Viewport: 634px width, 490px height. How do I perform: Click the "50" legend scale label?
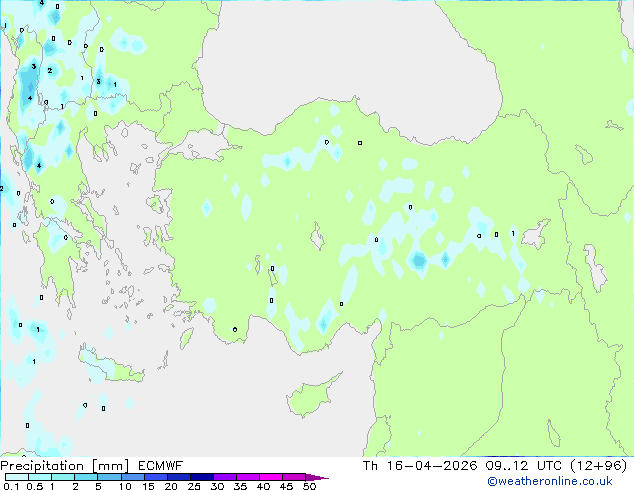(309, 486)
